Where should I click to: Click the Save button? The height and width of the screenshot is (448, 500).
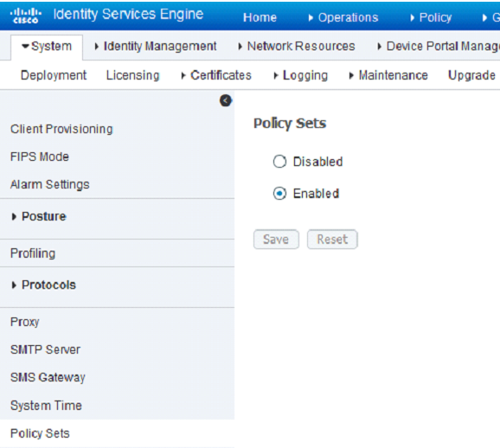click(276, 240)
